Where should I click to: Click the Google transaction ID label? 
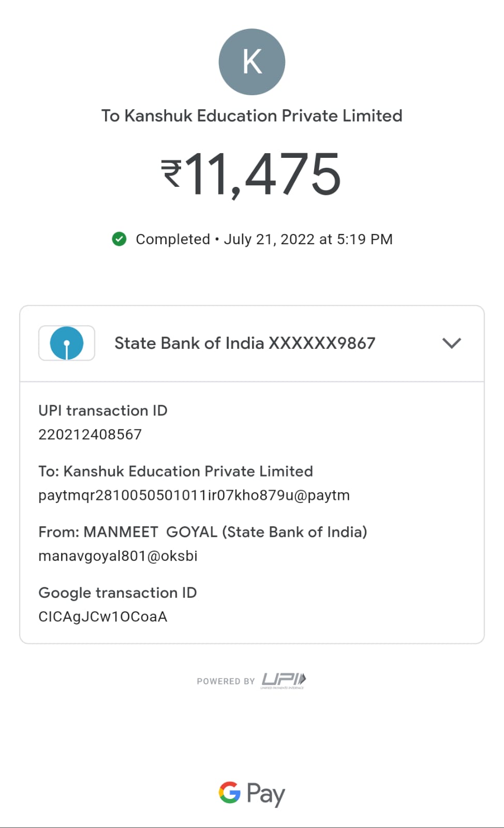click(117, 593)
